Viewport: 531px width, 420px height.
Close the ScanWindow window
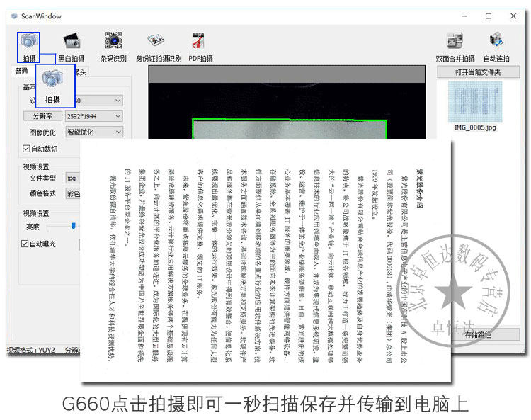tap(513, 16)
